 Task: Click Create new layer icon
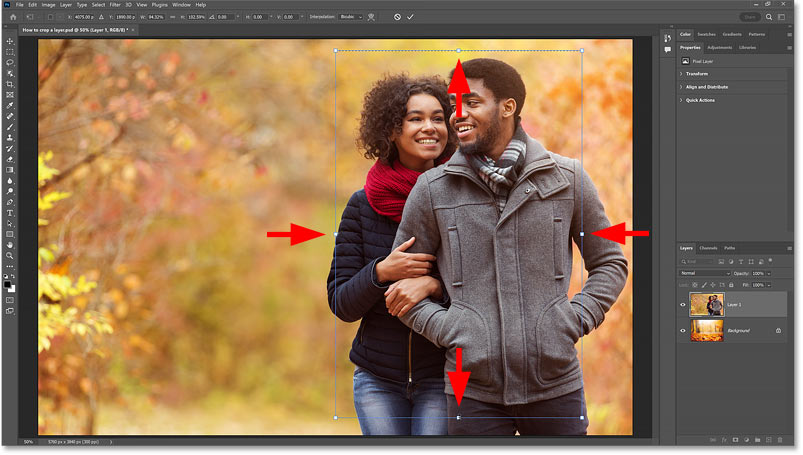769,440
